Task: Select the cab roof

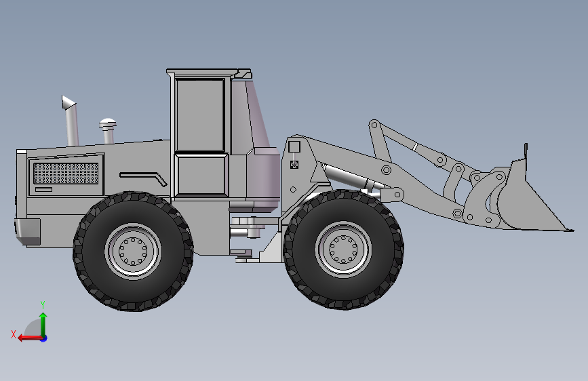Action: coord(208,73)
